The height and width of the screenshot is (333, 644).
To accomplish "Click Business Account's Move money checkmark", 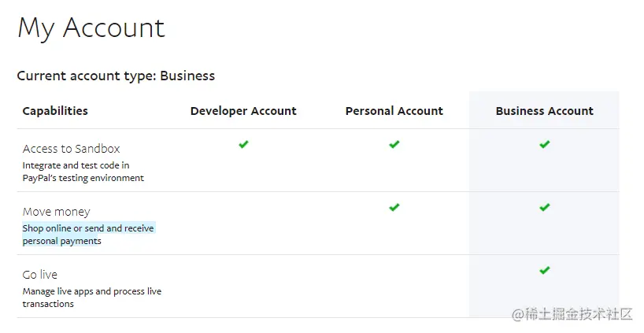I will pyautogui.click(x=544, y=208).
